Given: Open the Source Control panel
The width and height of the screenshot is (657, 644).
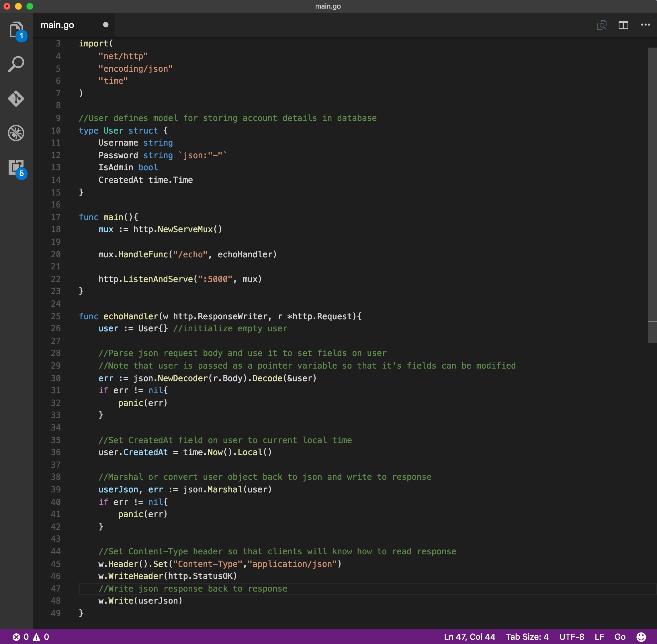Looking at the screenshot, I should (16, 99).
